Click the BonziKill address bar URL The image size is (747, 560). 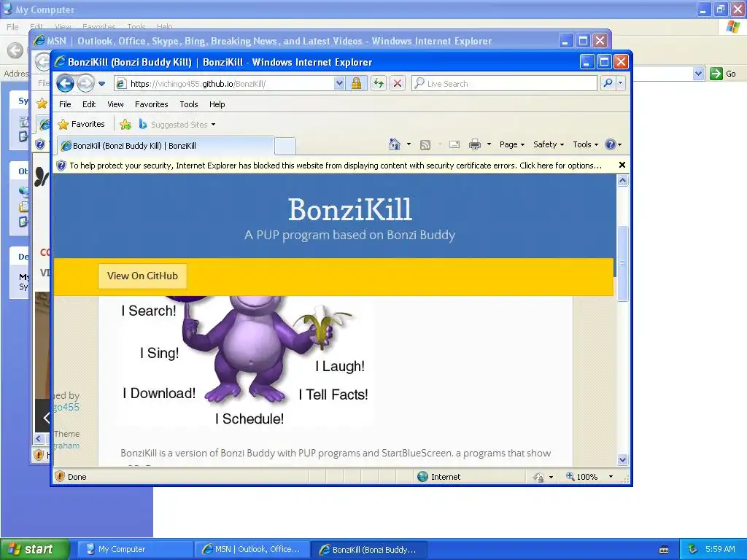point(198,84)
